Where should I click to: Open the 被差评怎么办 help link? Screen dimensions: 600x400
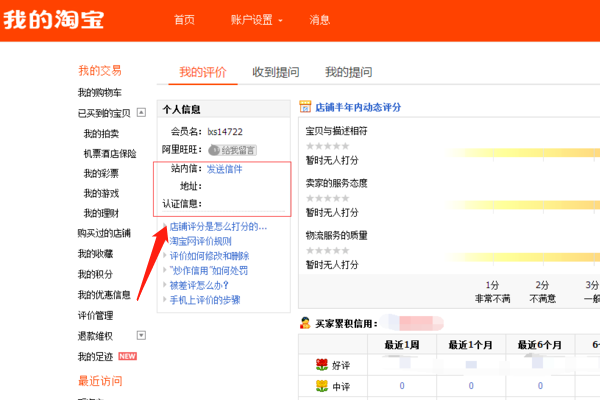[x=199, y=285]
